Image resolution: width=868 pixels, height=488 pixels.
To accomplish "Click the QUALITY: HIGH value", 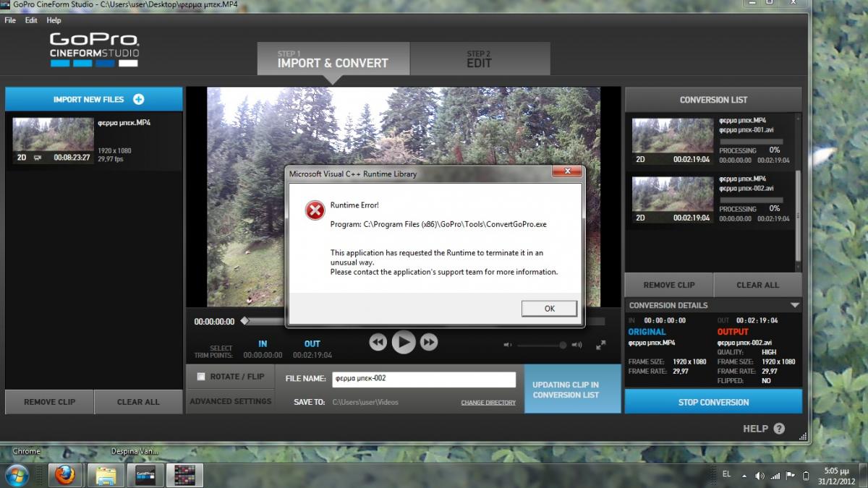I will tap(770, 352).
